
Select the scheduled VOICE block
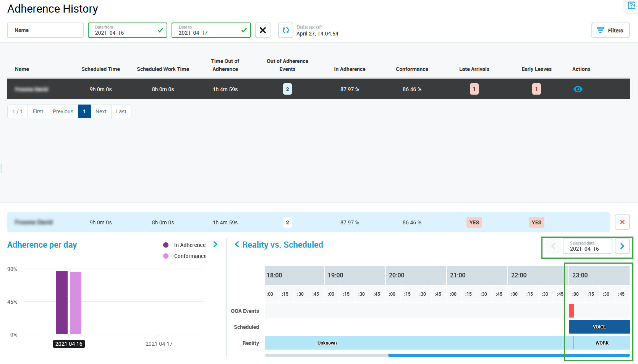point(599,327)
